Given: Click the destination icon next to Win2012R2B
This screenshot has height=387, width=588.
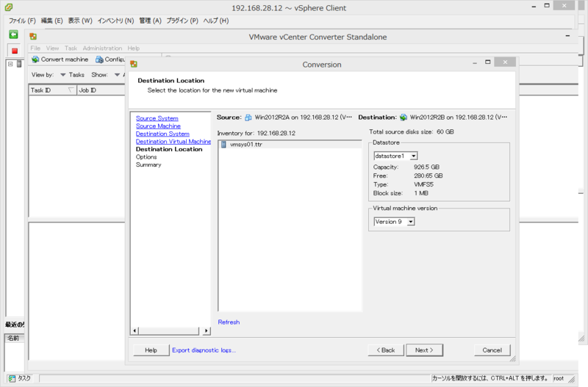Looking at the screenshot, I should click(x=403, y=117).
